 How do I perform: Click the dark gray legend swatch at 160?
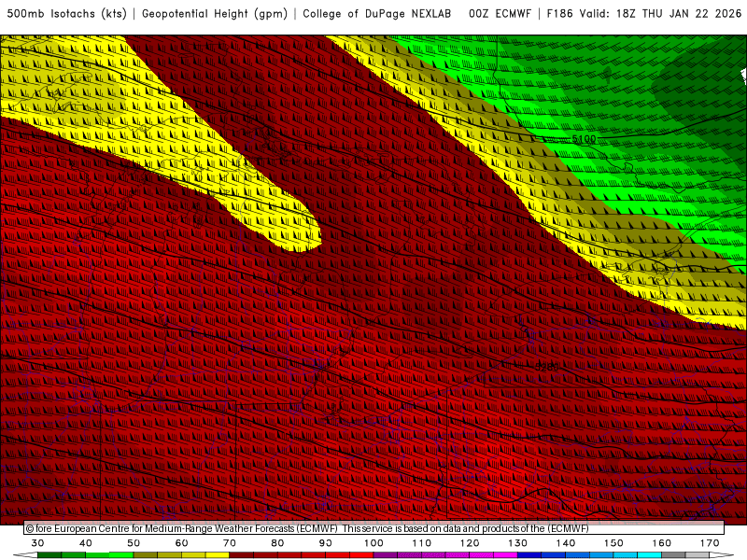tap(673, 554)
